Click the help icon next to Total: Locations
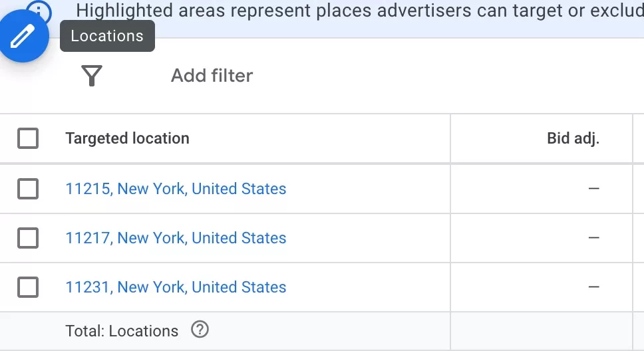644x351 pixels. pos(200,330)
